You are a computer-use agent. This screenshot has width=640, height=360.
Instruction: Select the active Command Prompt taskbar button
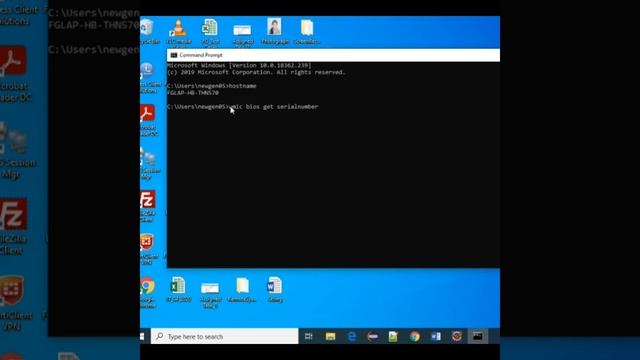click(x=478, y=336)
